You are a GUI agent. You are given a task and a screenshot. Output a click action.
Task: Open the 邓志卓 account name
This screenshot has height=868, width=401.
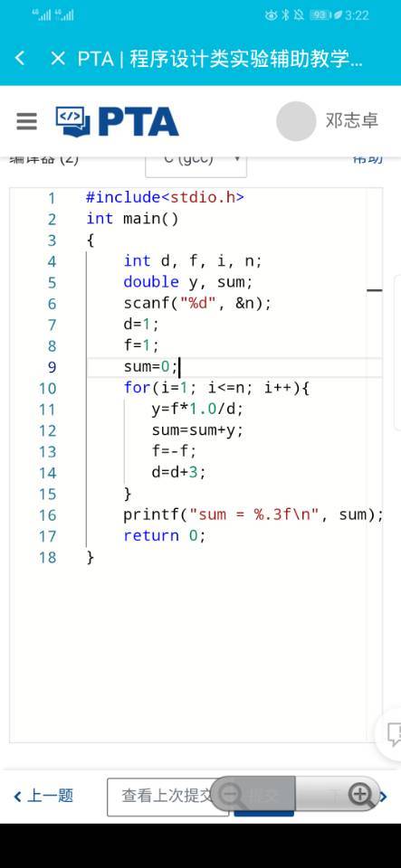[x=352, y=120]
